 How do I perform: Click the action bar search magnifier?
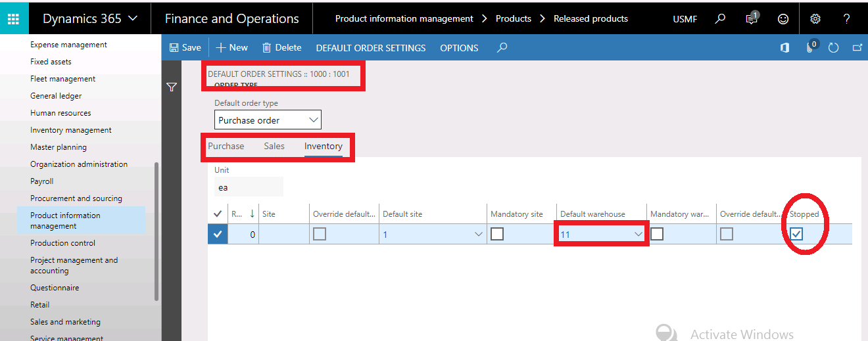click(x=502, y=47)
